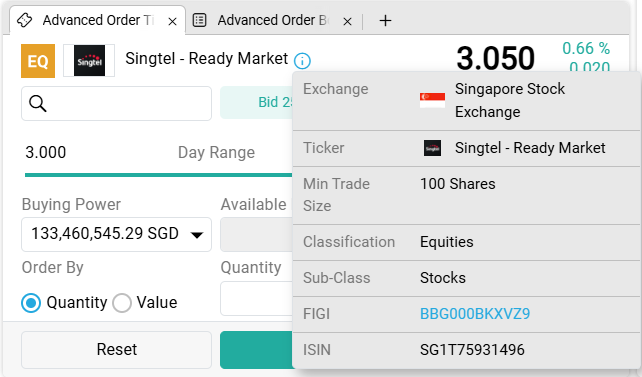This screenshot has width=642, height=377.
Task: Open Buying Power account dropdown
Action: (116, 234)
